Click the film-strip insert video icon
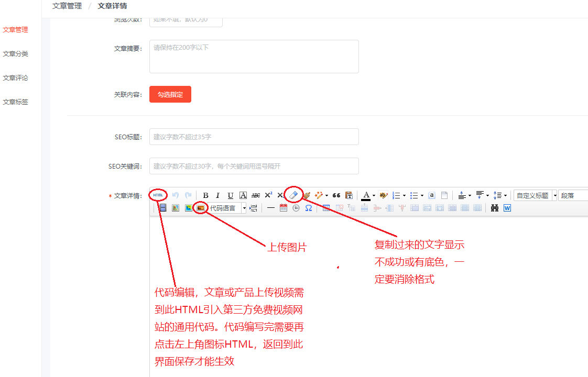The image size is (588, 377). [163, 208]
